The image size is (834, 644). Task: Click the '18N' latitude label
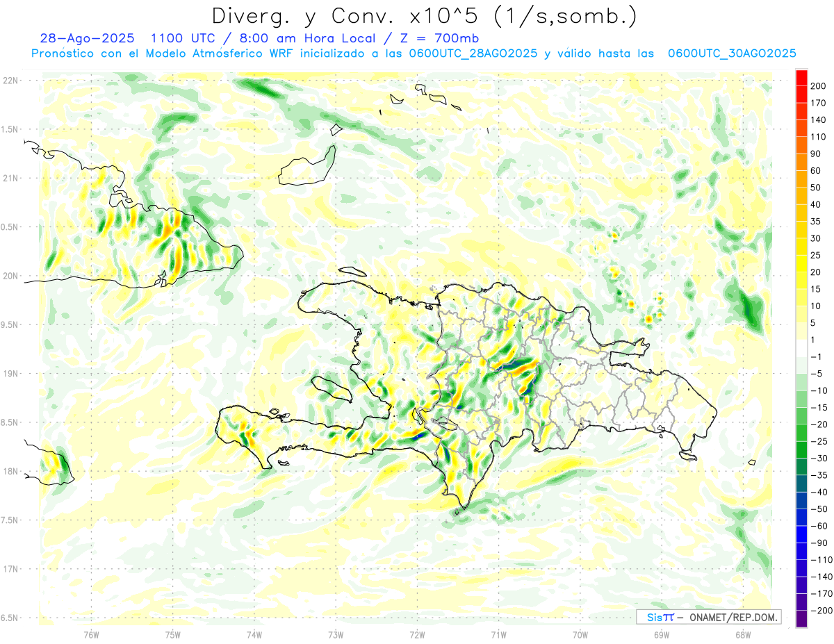(x=10, y=471)
